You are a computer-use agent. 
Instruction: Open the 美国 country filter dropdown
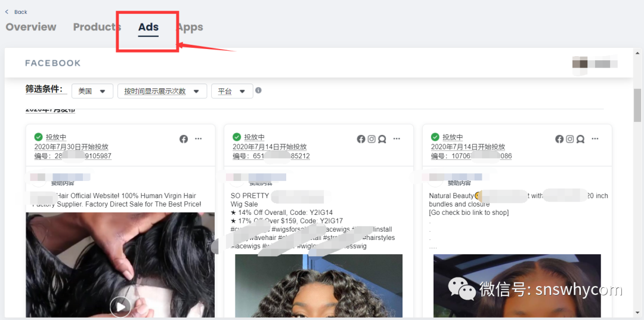tap(92, 91)
